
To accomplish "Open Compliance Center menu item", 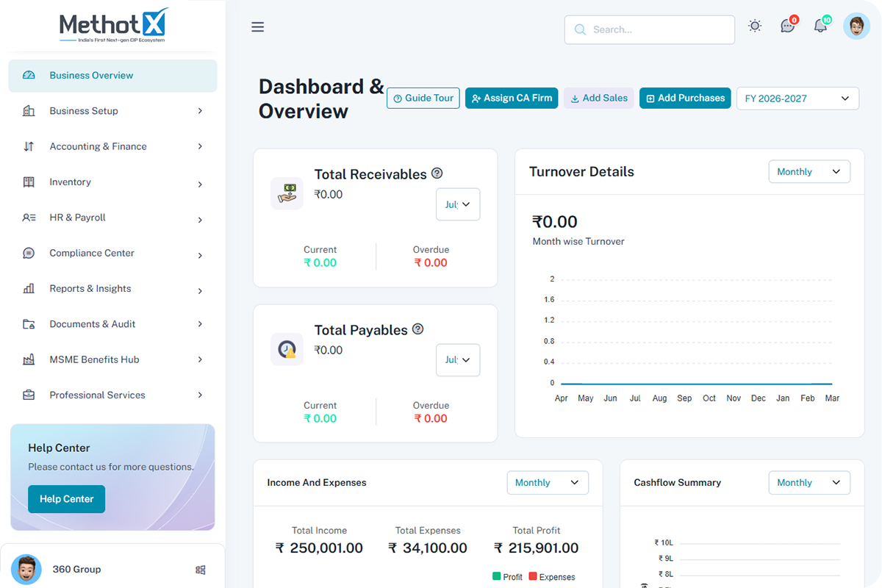I will (112, 253).
